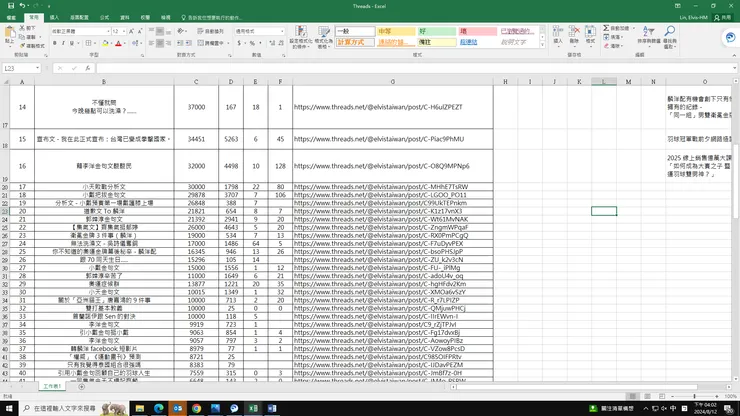Apply the 壞 (Bad) cell style

478,31
